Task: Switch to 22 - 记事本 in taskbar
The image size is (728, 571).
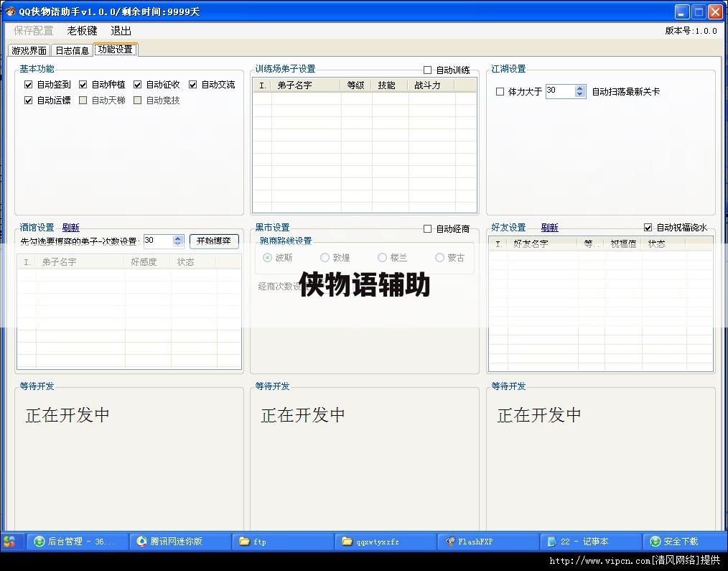Action: click(x=592, y=542)
